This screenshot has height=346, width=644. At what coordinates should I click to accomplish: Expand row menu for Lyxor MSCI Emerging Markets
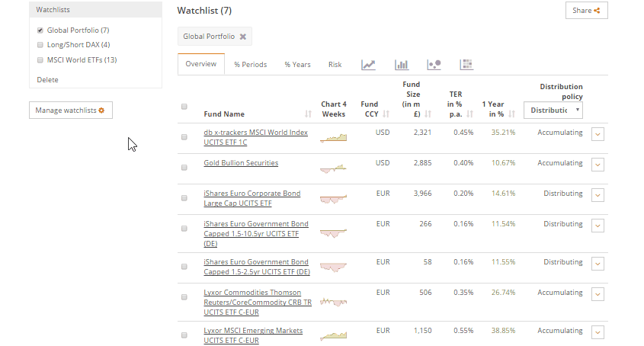tap(598, 332)
